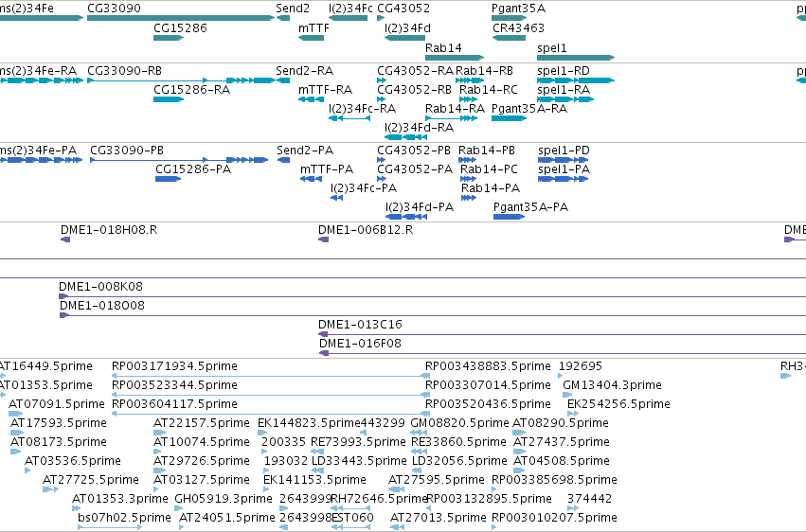Select the RP003523344.5prime EST label

click(x=175, y=384)
